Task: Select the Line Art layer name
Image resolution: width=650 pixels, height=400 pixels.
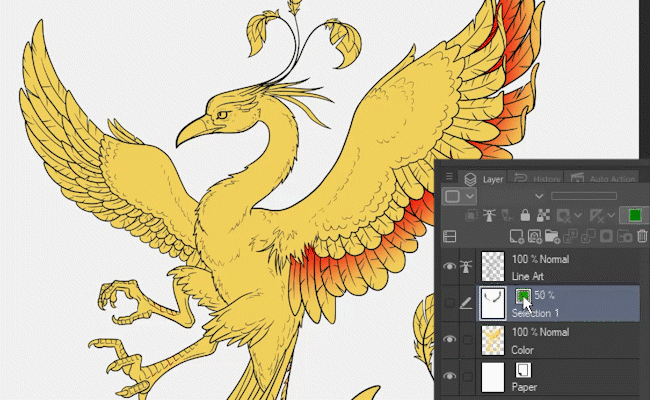Action: 527,276
